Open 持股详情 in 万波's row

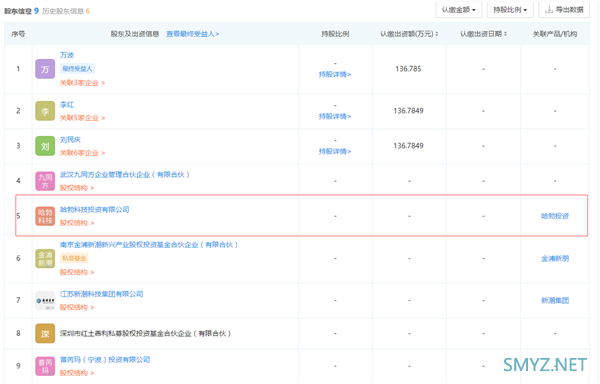coord(335,75)
